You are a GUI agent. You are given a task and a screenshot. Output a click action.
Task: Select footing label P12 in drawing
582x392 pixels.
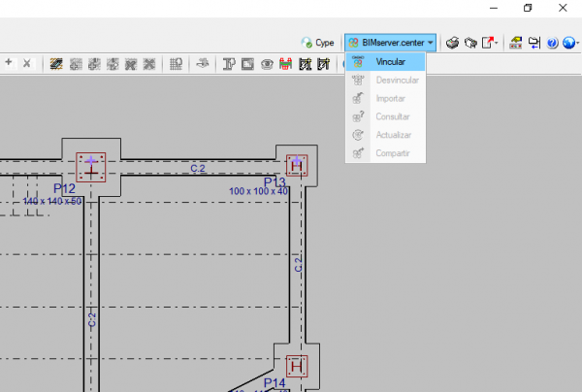[64, 188]
